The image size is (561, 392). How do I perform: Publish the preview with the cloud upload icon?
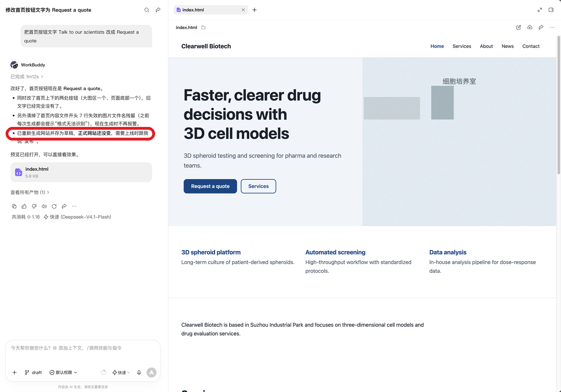(530, 27)
